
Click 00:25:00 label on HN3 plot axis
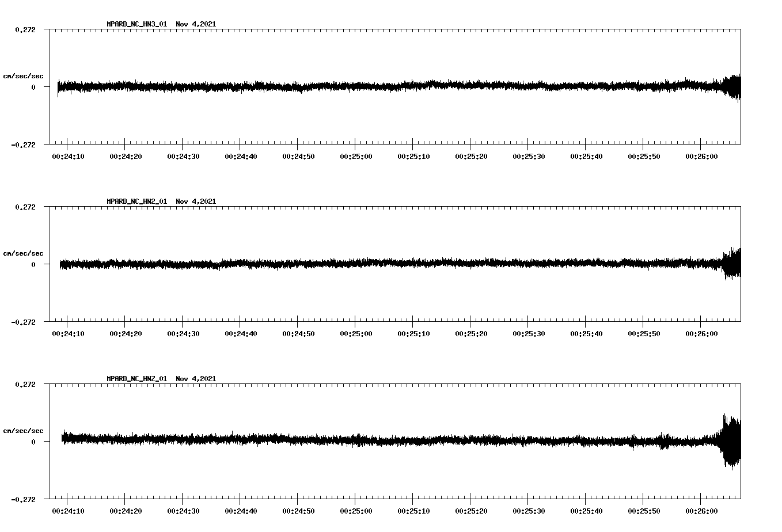[356, 156]
